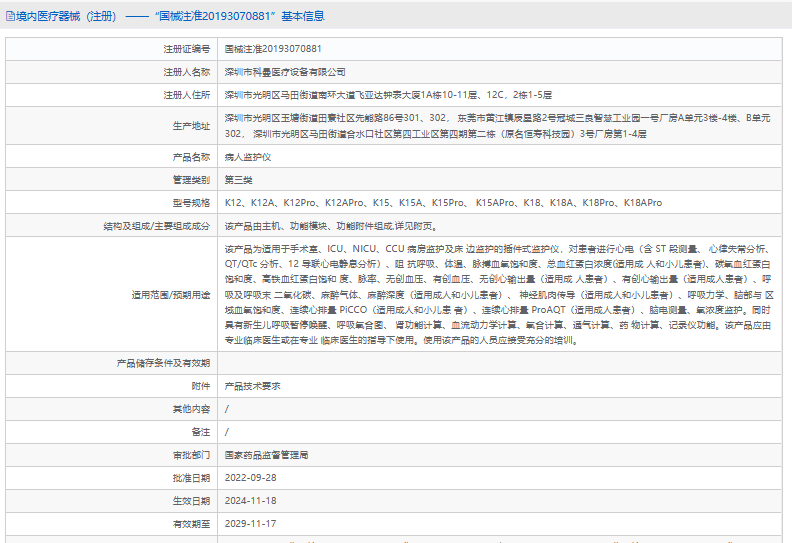The image size is (792, 543).
Task: Select effective date 2024-11-18
Action: pyautogui.click(x=251, y=501)
